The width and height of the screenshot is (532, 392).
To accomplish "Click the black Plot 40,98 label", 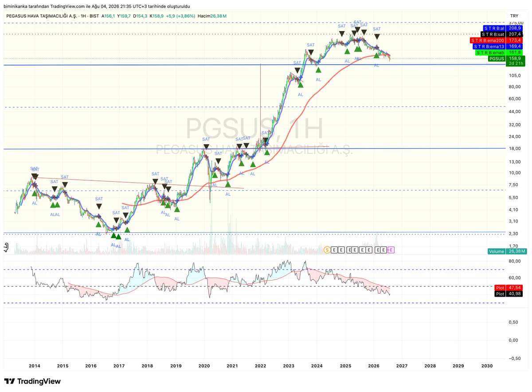I will (x=509, y=294).
